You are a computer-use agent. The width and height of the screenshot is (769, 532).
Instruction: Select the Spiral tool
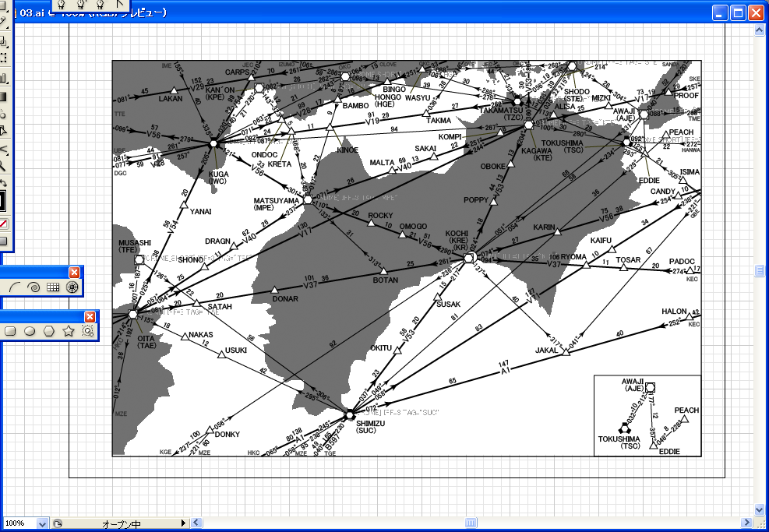(x=34, y=287)
